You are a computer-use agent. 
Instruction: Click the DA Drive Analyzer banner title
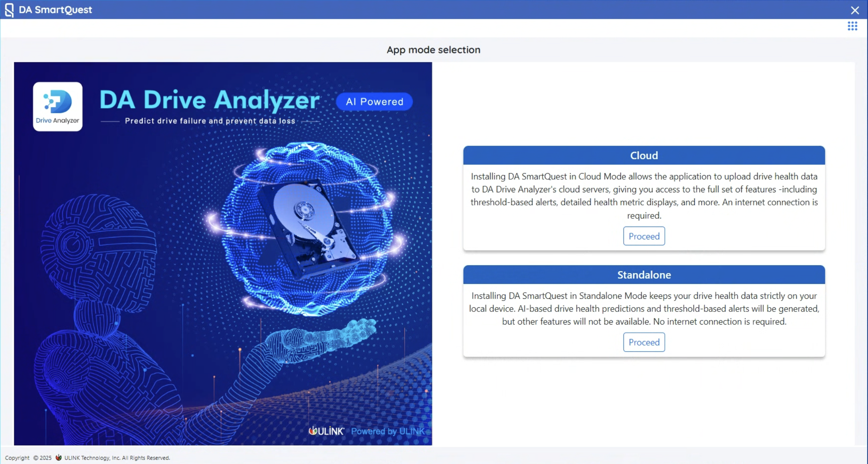click(209, 100)
